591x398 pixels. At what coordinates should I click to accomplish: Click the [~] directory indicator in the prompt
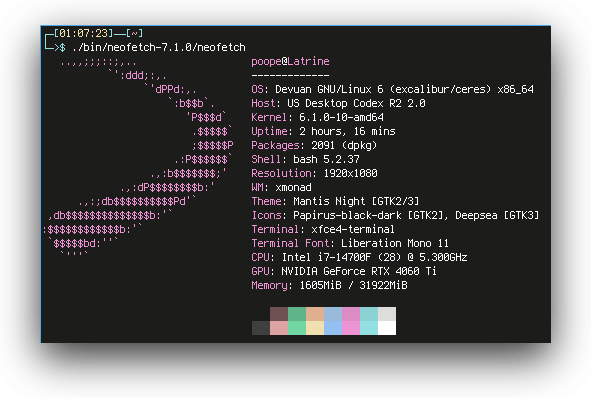pyautogui.click(x=134, y=33)
